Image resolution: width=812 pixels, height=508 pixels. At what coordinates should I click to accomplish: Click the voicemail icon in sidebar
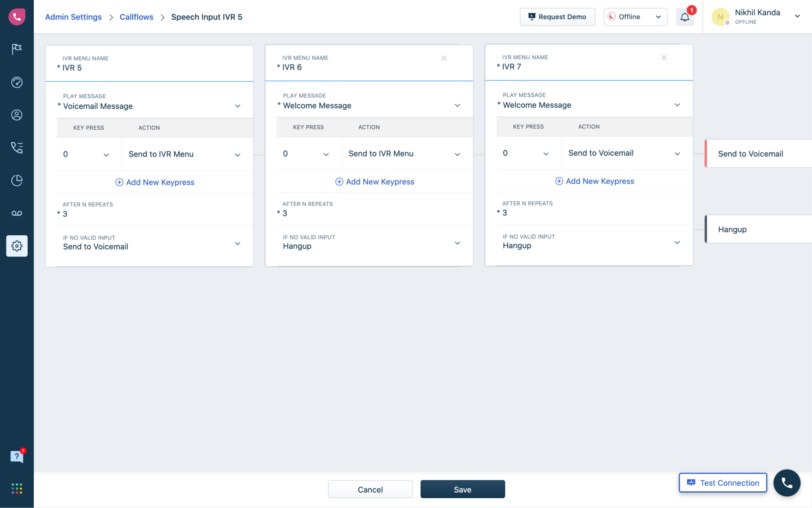click(x=17, y=213)
